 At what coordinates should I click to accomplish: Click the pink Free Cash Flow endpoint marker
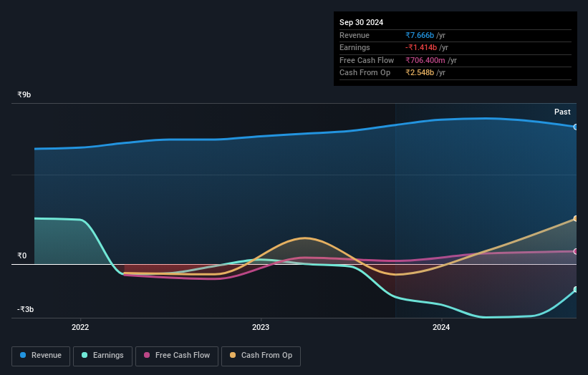[576, 251]
